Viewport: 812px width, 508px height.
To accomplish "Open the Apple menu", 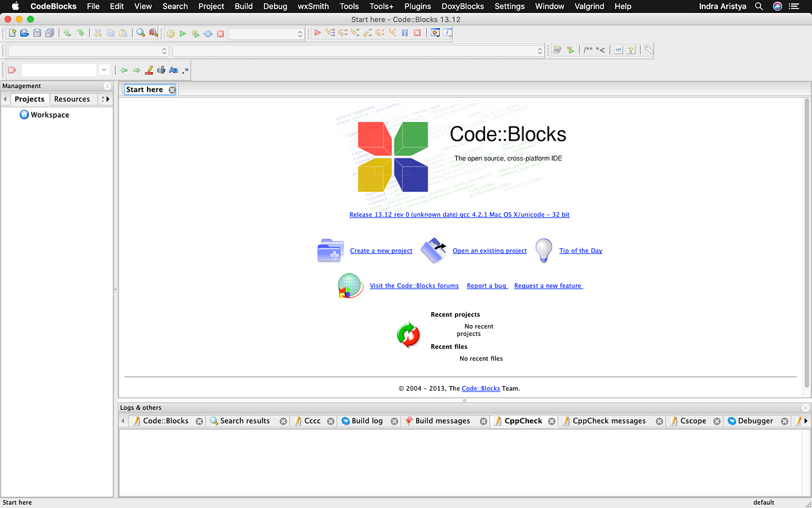I will pyautogui.click(x=15, y=6).
